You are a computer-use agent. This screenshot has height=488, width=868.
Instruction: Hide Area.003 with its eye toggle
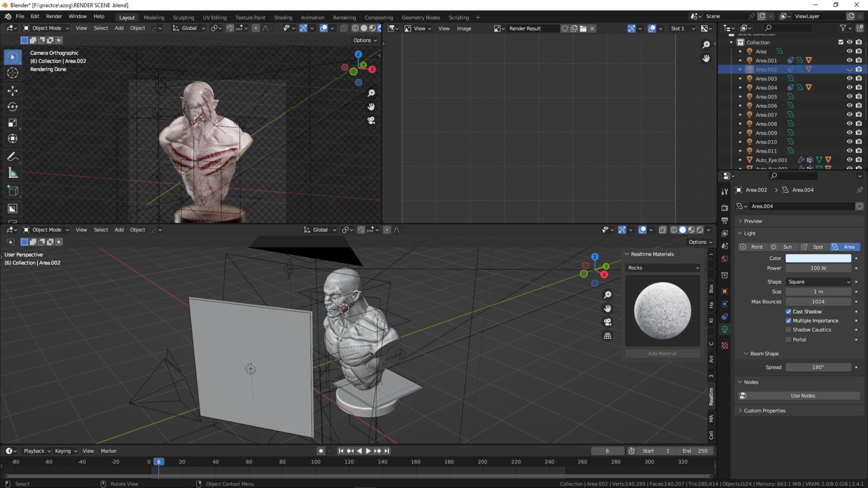[849, 78]
